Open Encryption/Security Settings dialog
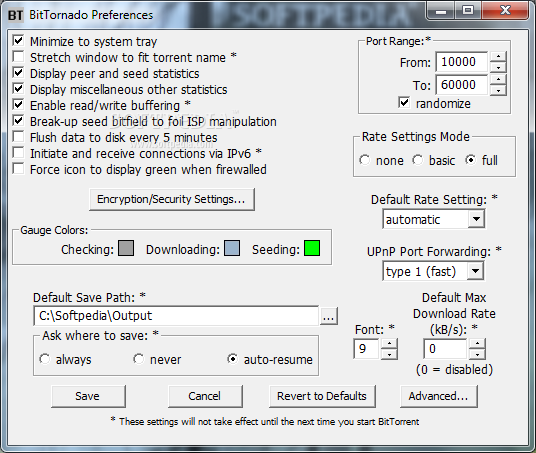Viewport: 536px width, 453px height. point(172,199)
